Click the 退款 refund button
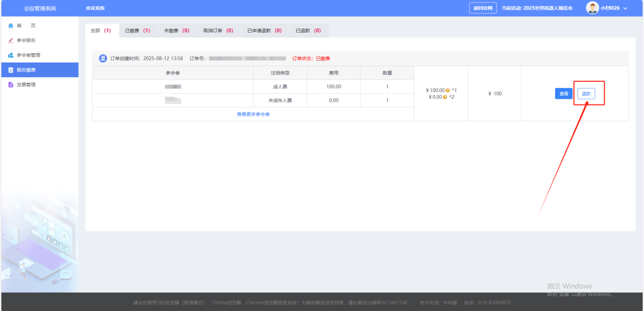This screenshot has width=644, height=311. tap(586, 94)
